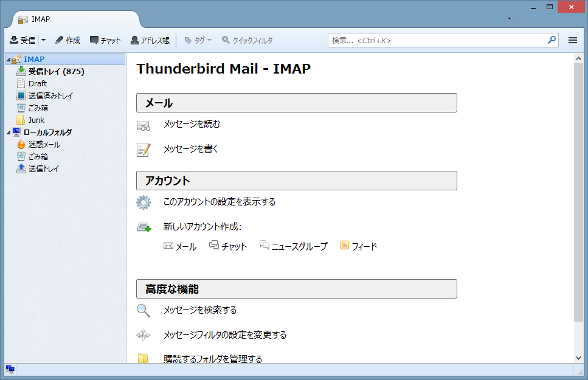Collapse the ローカルフォルダ tree

point(9,133)
